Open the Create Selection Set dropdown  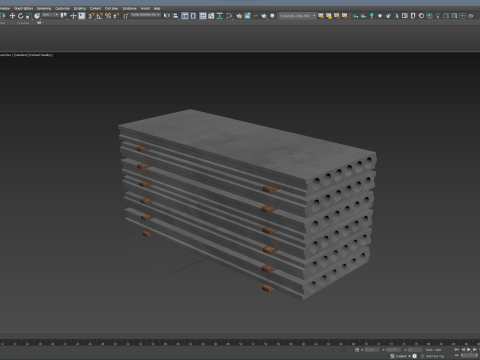coord(146,15)
